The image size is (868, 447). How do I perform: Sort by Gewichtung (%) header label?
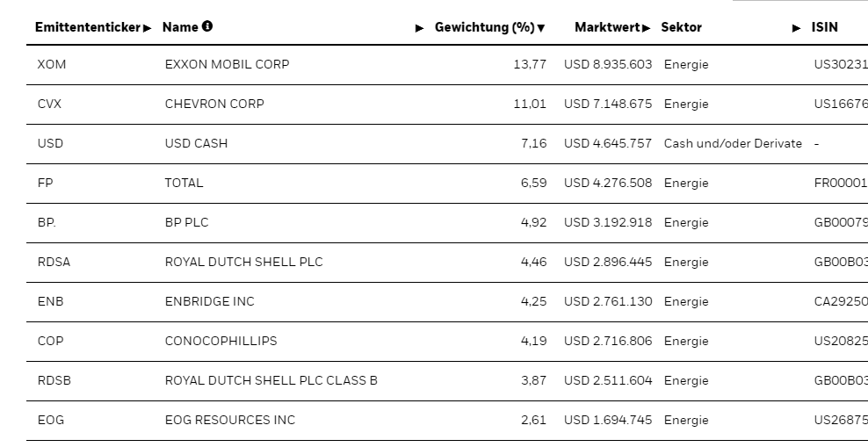click(484, 27)
